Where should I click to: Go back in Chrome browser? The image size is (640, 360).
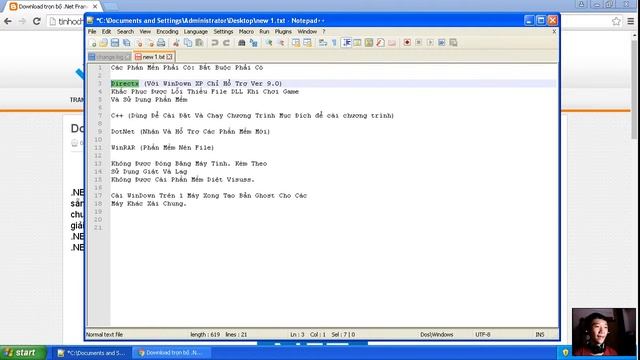pos(8,21)
